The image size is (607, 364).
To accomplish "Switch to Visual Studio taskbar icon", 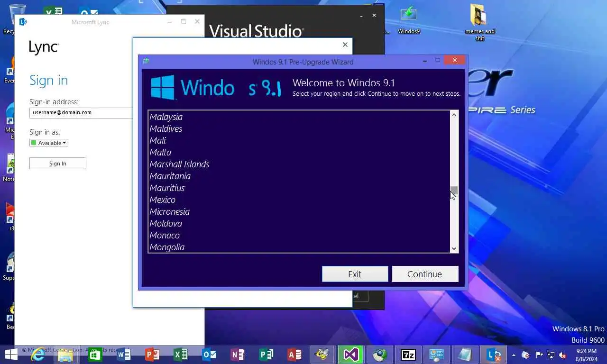I will (351, 354).
